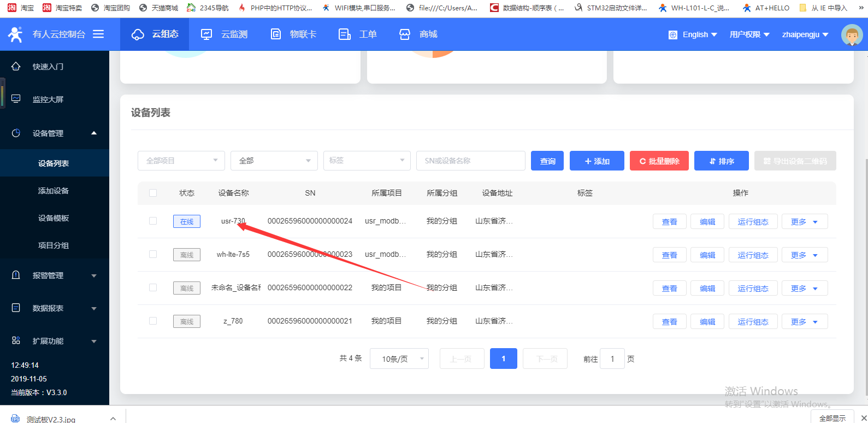Viewport: 868px width, 423px height.
Task: Select 添加设备 in the sidebar menu
Action: pyautogui.click(x=54, y=191)
